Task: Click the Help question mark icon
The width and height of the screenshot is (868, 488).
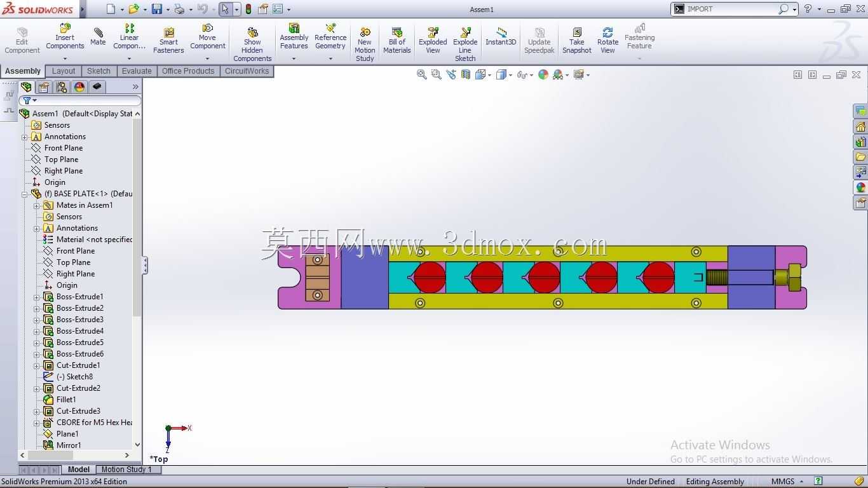Action: 808,9
